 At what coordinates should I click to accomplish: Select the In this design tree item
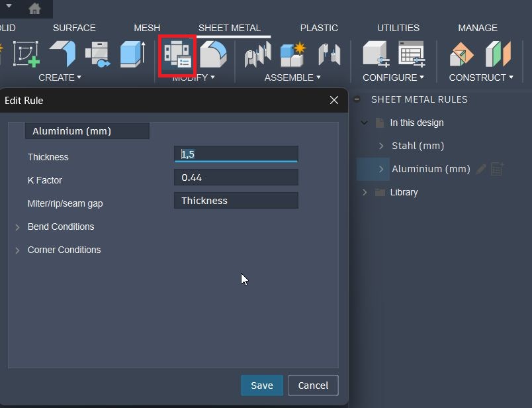tap(417, 123)
